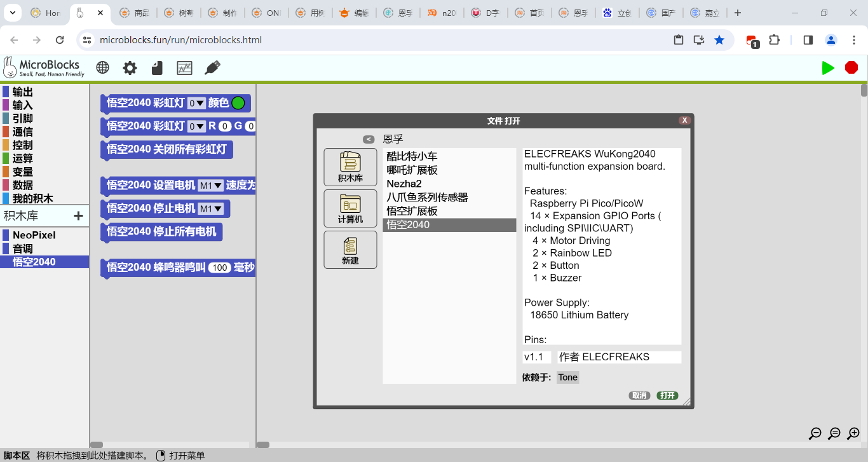Bookmark page with star icon
The height and width of the screenshot is (462, 868).
(719, 40)
